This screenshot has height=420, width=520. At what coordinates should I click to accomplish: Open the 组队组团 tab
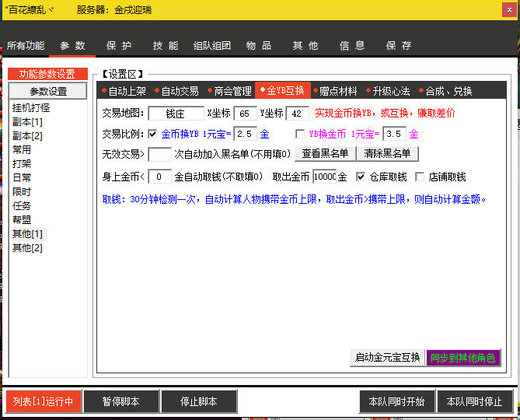212,45
